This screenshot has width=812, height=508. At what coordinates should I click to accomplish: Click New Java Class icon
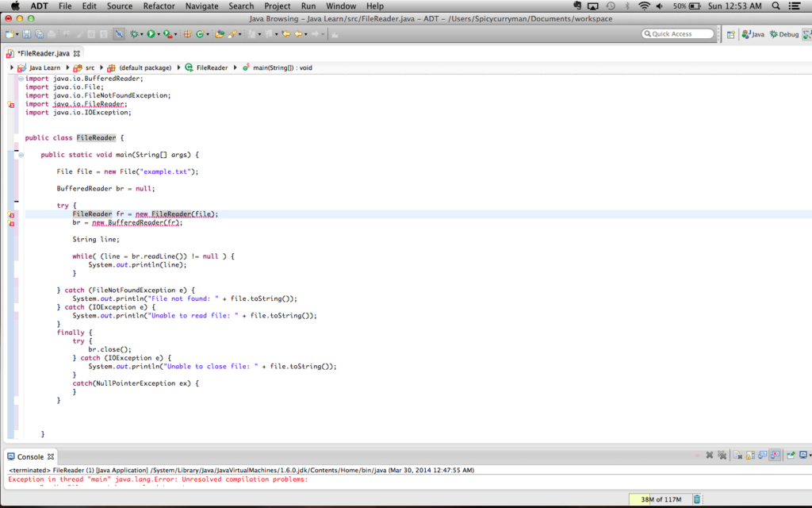tap(200, 34)
